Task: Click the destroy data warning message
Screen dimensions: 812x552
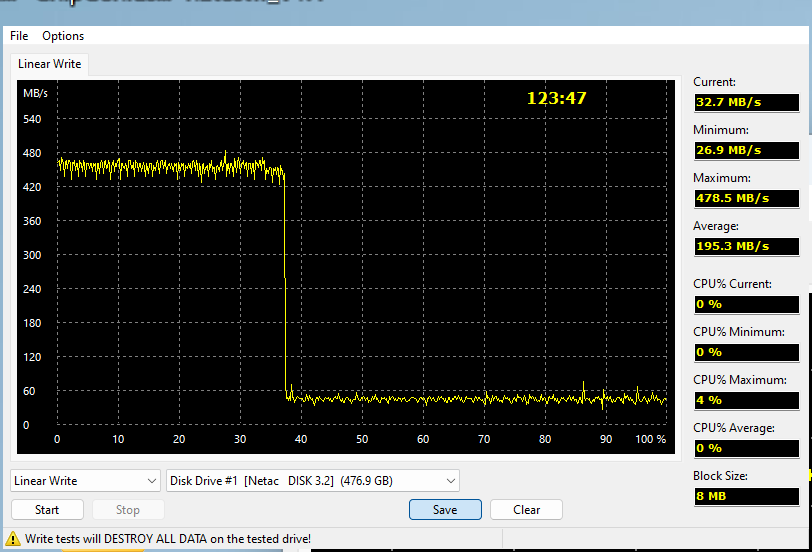Action: [168, 539]
